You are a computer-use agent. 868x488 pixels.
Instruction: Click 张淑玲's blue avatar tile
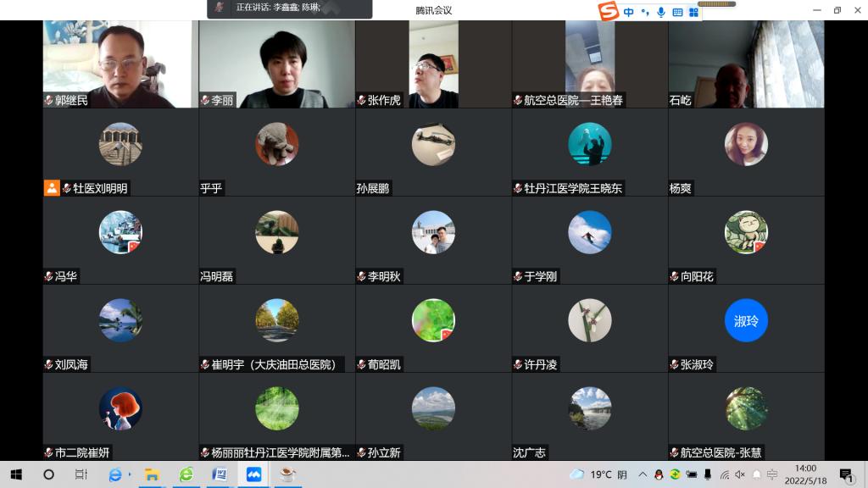click(x=746, y=321)
